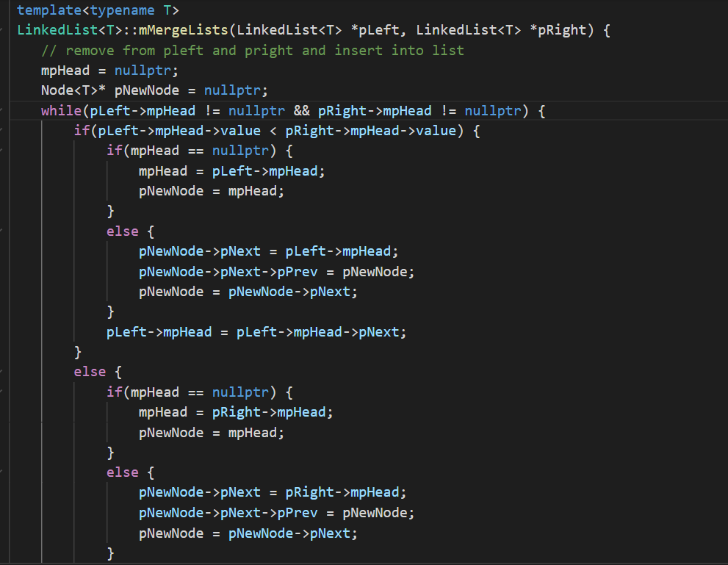728x565 pixels.
Task: Click the 'template<typename T>' line
Action: [x=98, y=10]
